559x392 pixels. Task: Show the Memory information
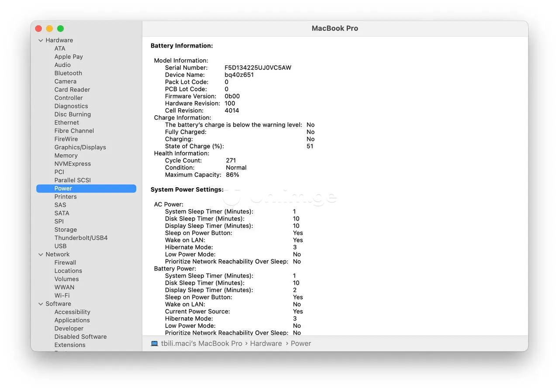pos(66,155)
